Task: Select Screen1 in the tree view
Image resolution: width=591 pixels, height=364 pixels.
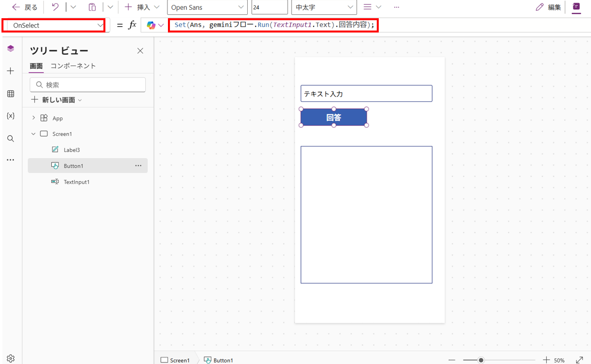Action: 62,134
